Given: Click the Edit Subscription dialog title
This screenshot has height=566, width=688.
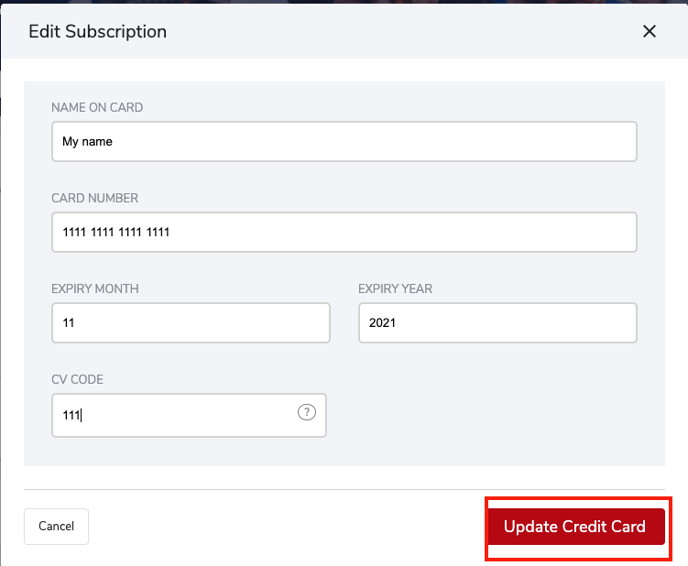Looking at the screenshot, I should [x=97, y=31].
